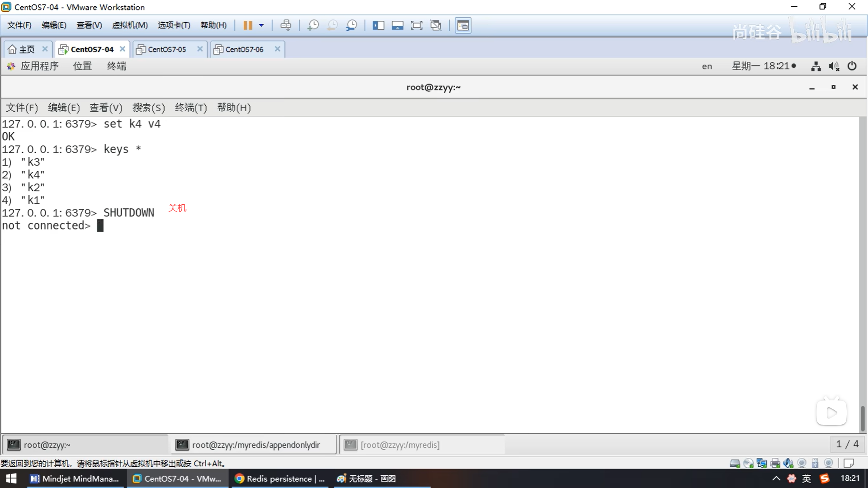Toggle the library sidebar panel icon
Viewport: 868px width, 488px height.
click(x=378, y=25)
